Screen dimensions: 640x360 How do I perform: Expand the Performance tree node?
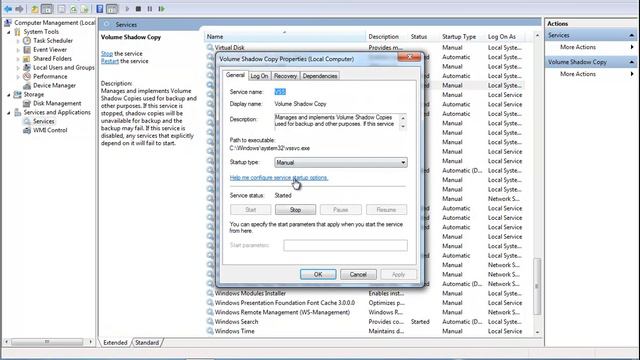point(18,77)
